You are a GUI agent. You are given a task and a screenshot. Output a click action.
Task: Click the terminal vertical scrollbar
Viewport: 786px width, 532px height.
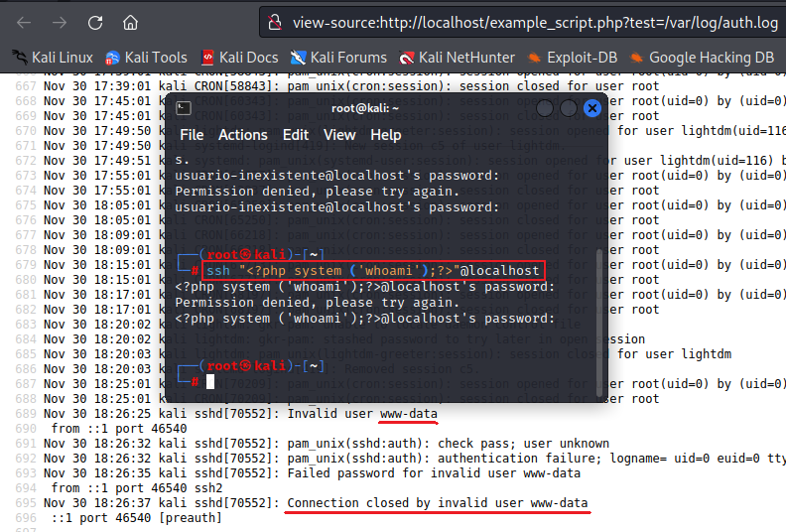[x=598, y=324]
